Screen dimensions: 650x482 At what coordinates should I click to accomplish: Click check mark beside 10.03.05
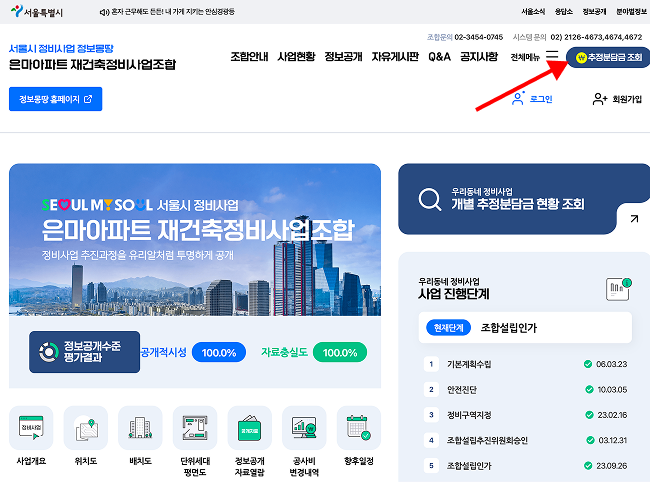click(x=589, y=390)
